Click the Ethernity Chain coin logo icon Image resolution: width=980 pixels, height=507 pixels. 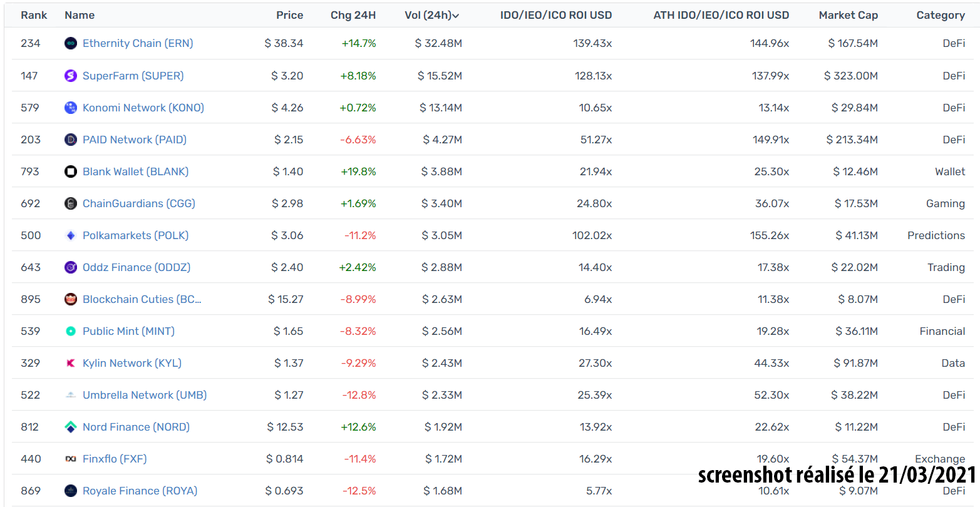click(x=71, y=43)
